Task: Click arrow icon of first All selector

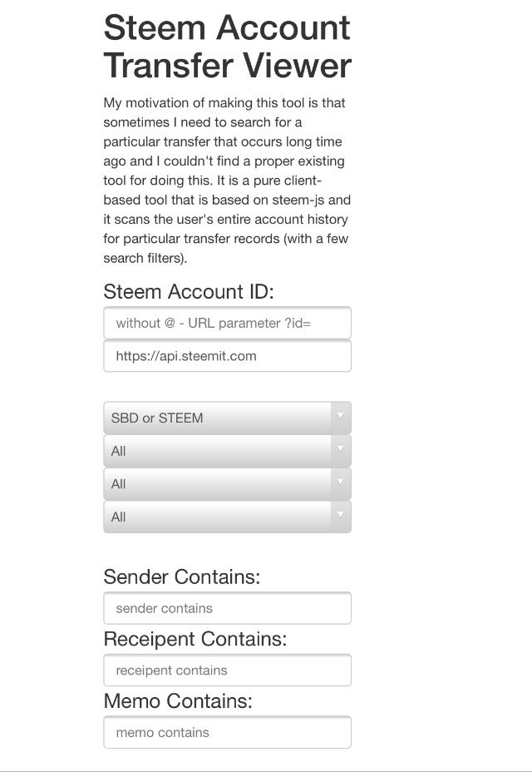Action: coord(340,449)
